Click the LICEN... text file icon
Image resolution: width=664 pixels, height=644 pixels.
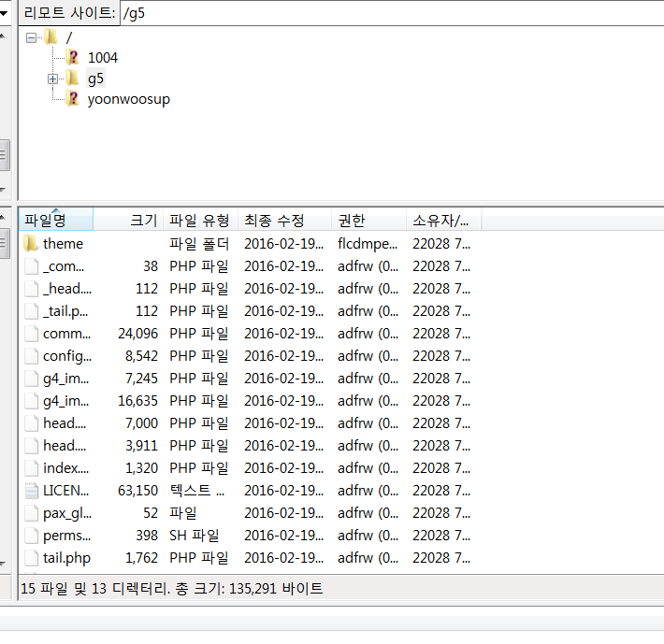[31, 491]
